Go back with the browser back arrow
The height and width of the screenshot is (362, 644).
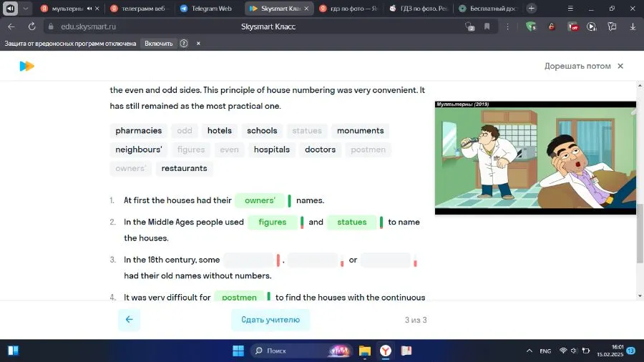11,26
